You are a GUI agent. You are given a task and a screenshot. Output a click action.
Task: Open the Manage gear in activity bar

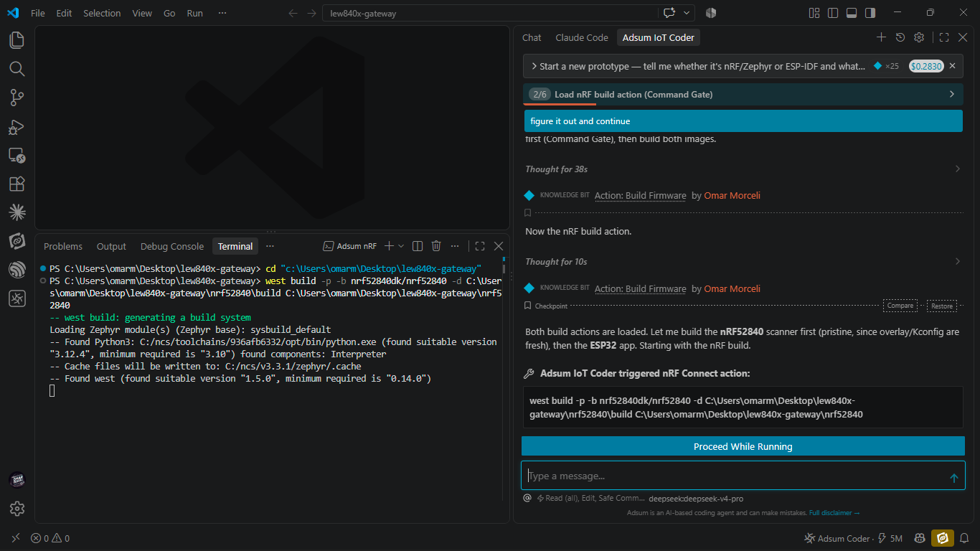(x=17, y=509)
